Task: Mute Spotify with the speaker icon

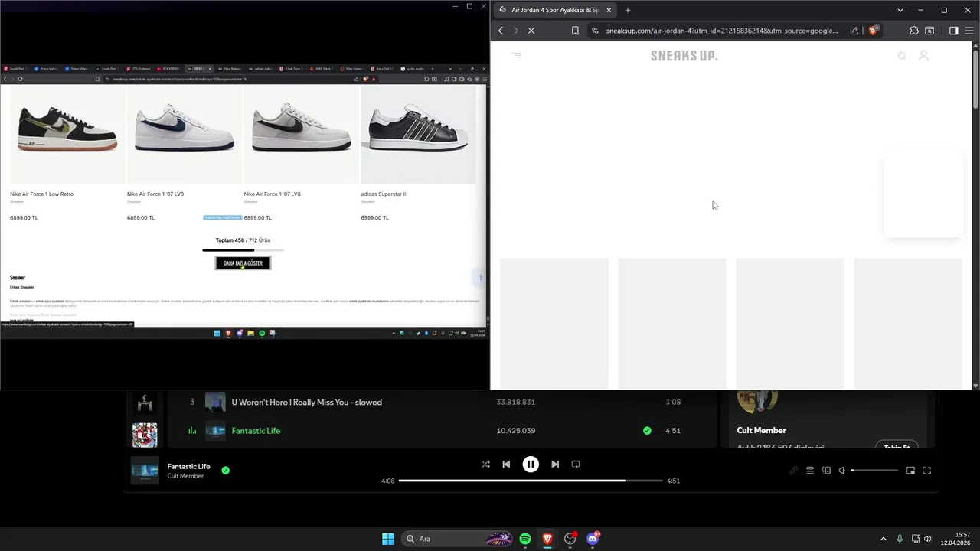Action: pos(841,471)
